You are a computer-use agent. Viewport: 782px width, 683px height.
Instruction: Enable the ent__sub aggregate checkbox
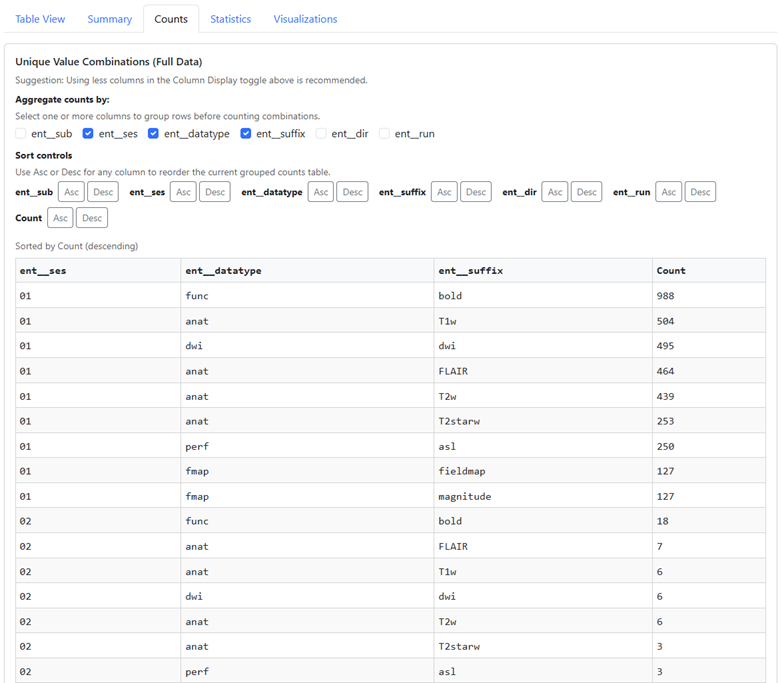pos(20,133)
